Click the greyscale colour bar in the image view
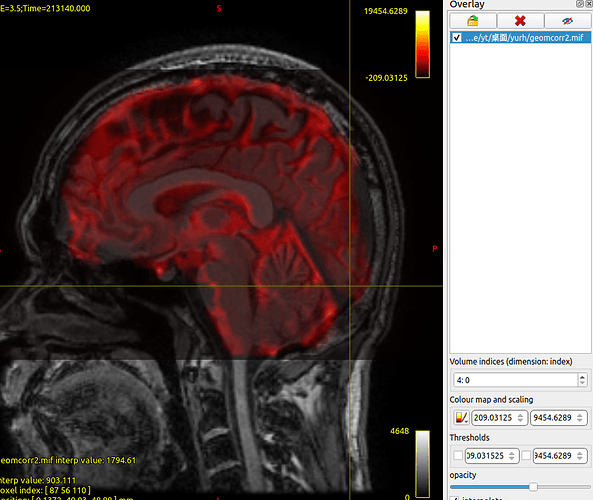The image size is (593, 500). point(422,464)
